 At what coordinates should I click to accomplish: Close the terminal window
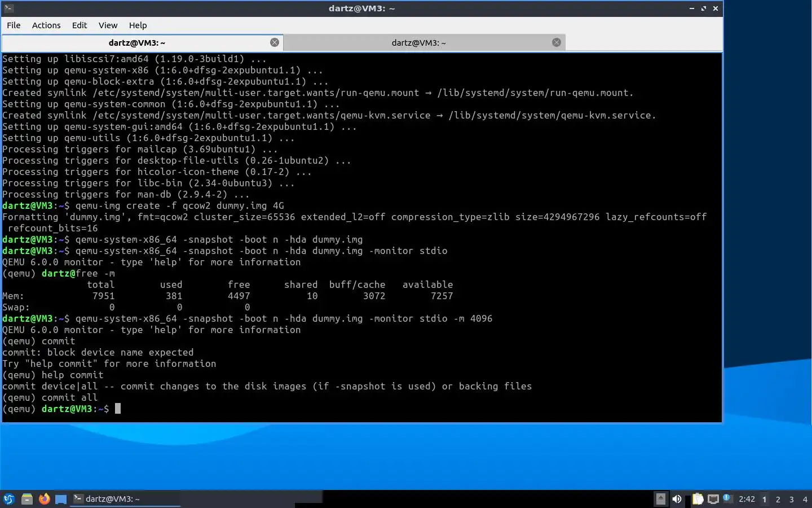(716, 8)
